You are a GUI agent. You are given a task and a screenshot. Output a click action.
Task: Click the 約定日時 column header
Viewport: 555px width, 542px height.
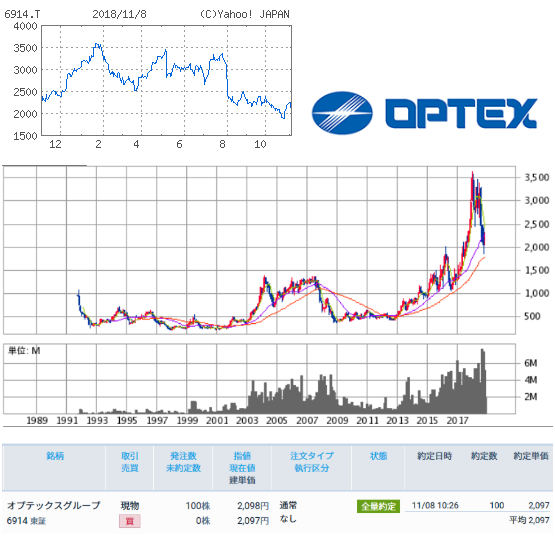coord(435,456)
